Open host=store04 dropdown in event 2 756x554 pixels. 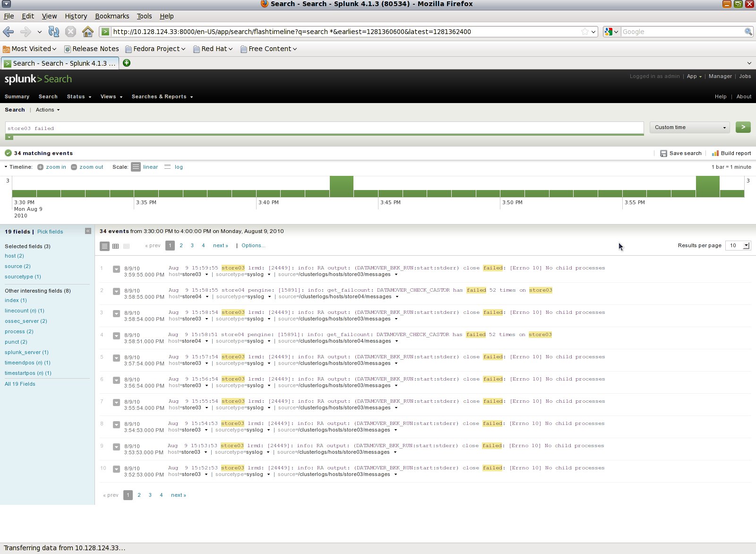(x=206, y=297)
